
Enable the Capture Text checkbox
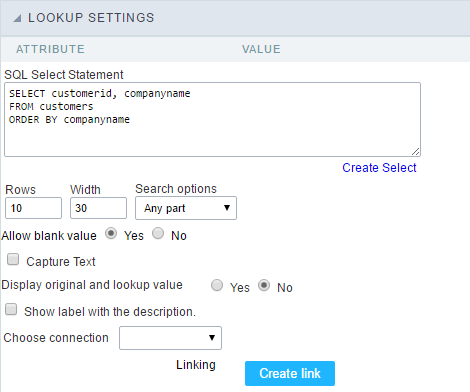13,259
